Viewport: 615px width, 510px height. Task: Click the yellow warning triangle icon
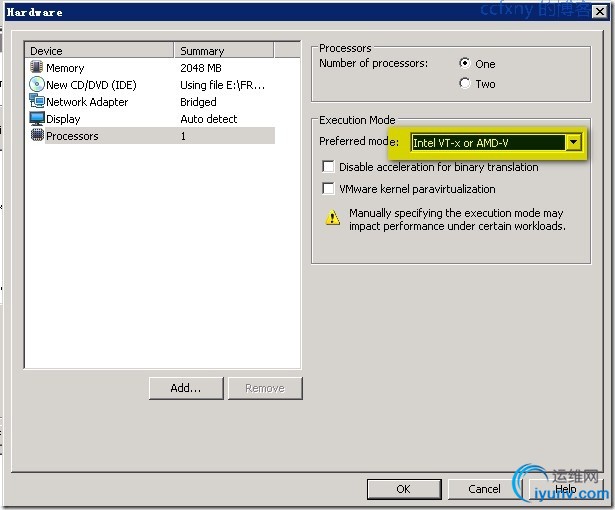click(333, 217)
